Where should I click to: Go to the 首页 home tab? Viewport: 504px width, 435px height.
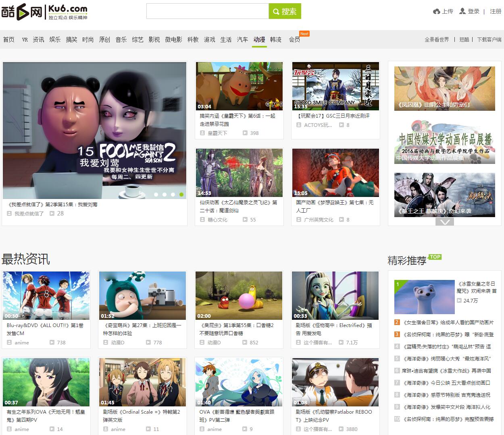(8, 39)
